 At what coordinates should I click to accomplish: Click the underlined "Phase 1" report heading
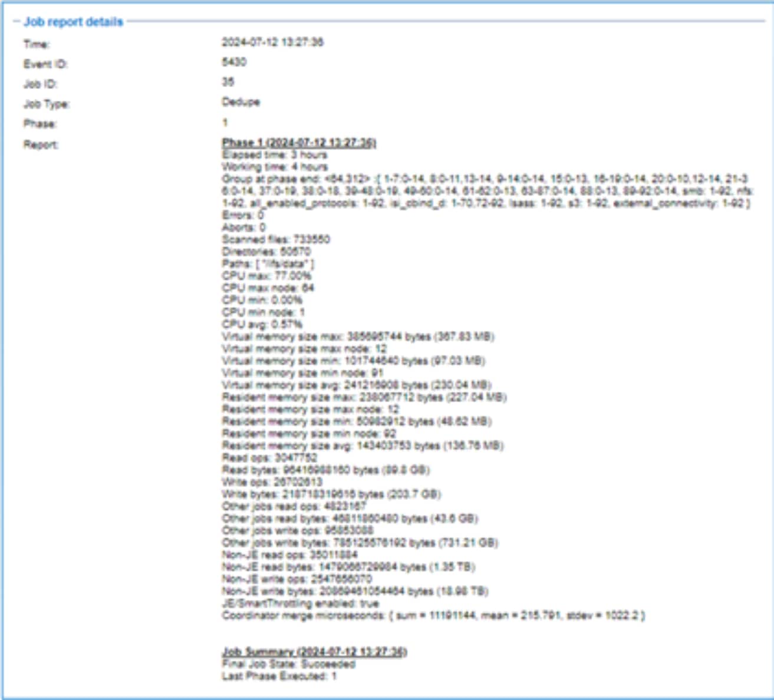click(x=299, y=143)
